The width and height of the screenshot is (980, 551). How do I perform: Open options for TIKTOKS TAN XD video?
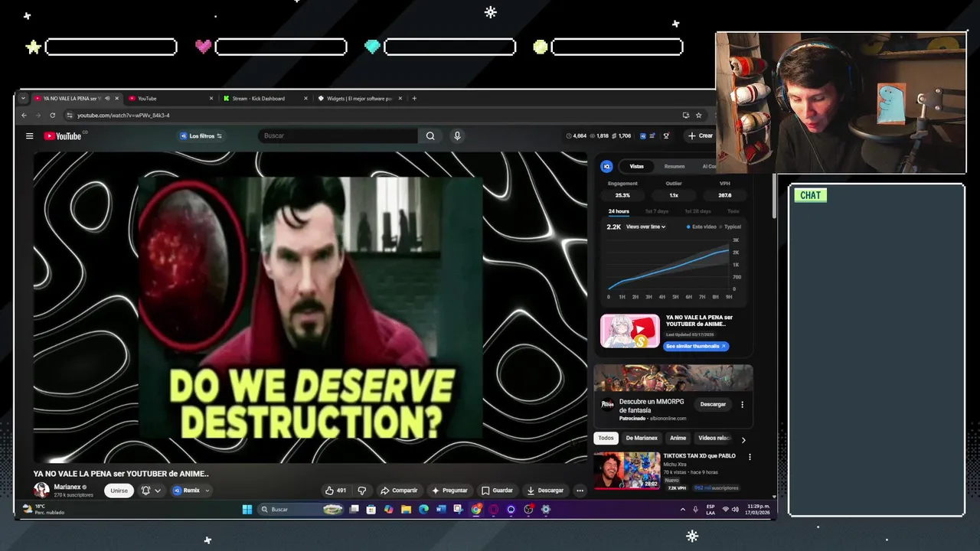(x=750, y=457)
